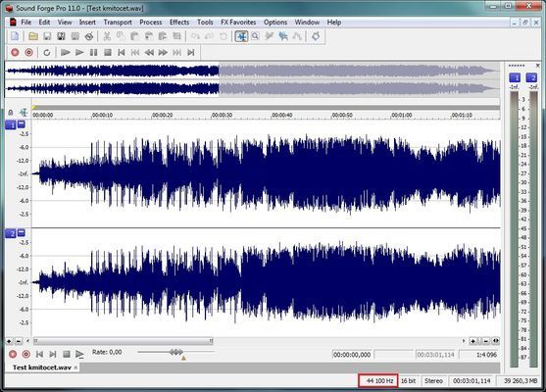Screen dimensions: 546x392
Task: Select the Test kmitocet.wav tab
Action: point(42,367)
